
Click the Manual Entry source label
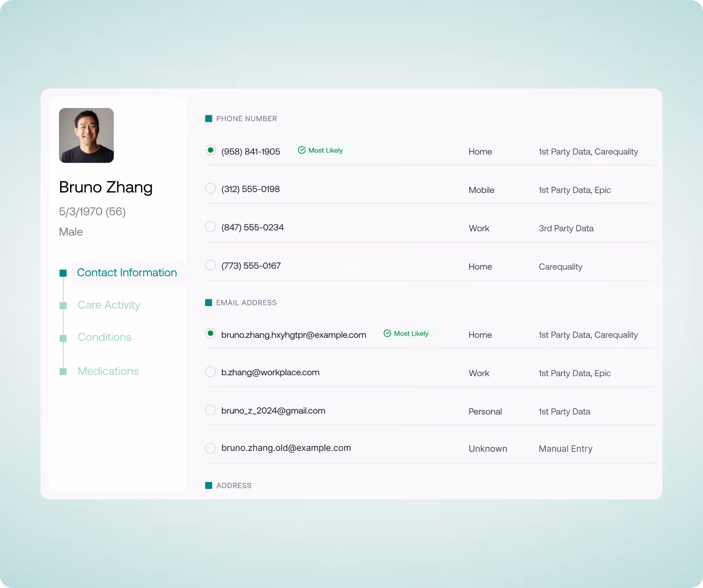(565, 449)
